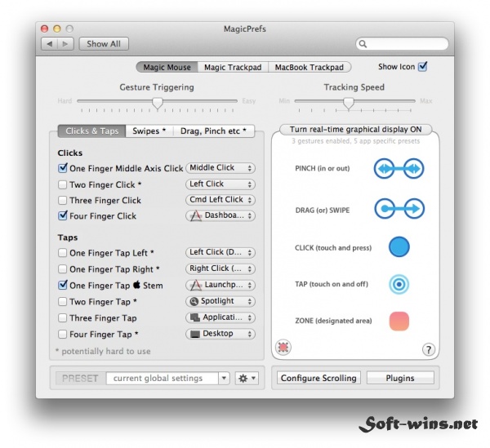Open the Right Click dropdown for Tap Right

220,268
